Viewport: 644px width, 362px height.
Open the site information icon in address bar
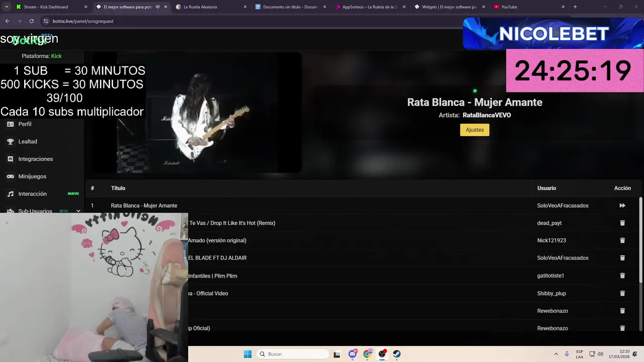click(x=46, y=21)
